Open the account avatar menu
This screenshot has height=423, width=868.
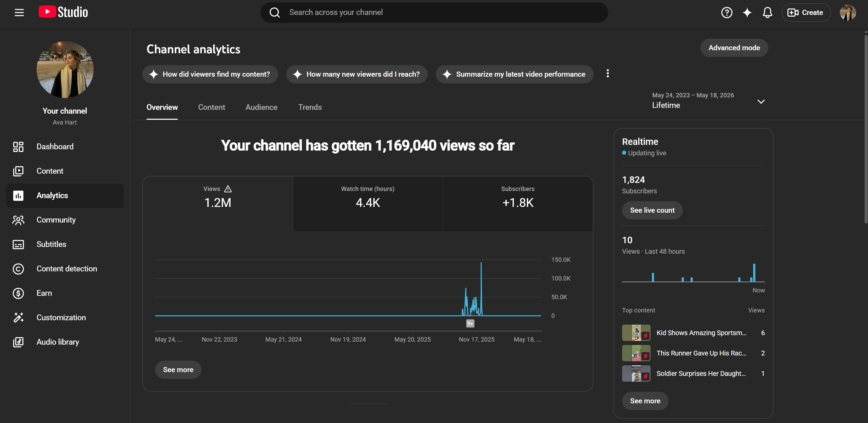pos(848,13)
